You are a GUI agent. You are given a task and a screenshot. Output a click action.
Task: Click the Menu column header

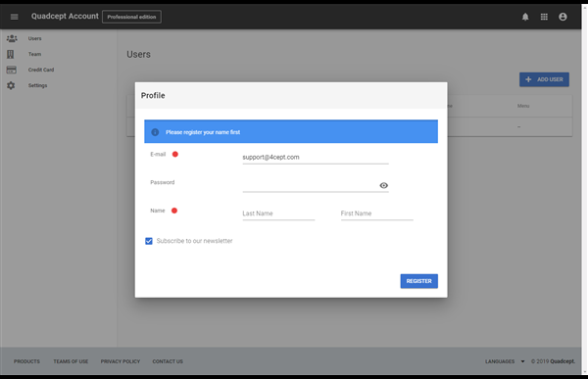click(523, 106)
